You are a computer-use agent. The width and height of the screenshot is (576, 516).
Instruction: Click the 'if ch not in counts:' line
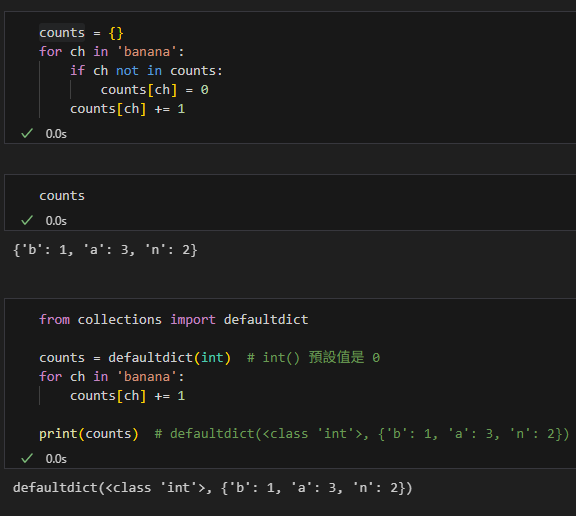pyautogui.click(x=146, y=71)
